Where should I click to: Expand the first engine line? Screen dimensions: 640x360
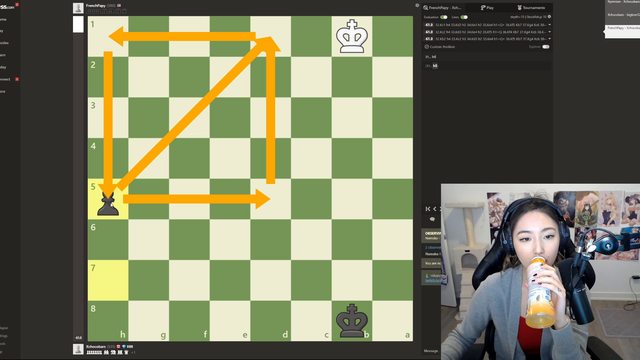pos(549,25)
